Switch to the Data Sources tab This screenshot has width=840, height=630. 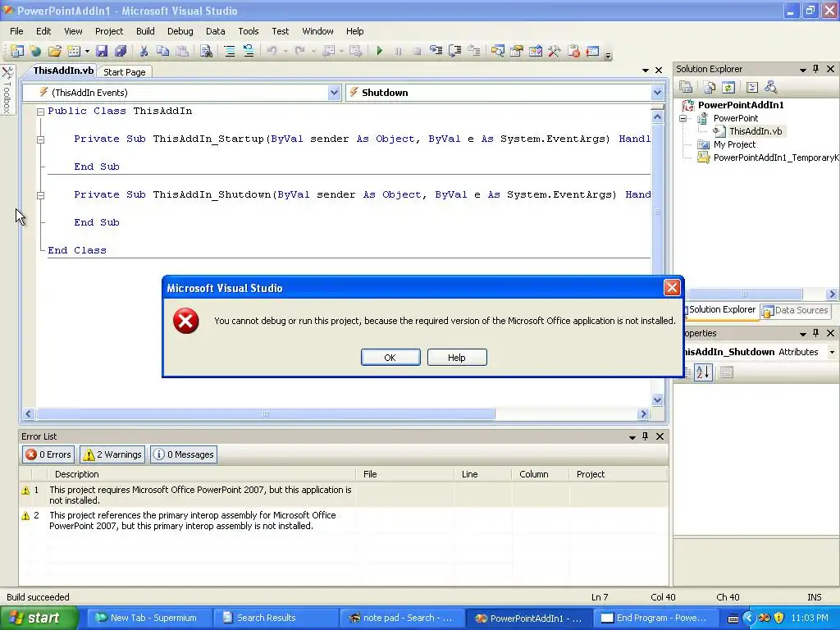[795, 310]
